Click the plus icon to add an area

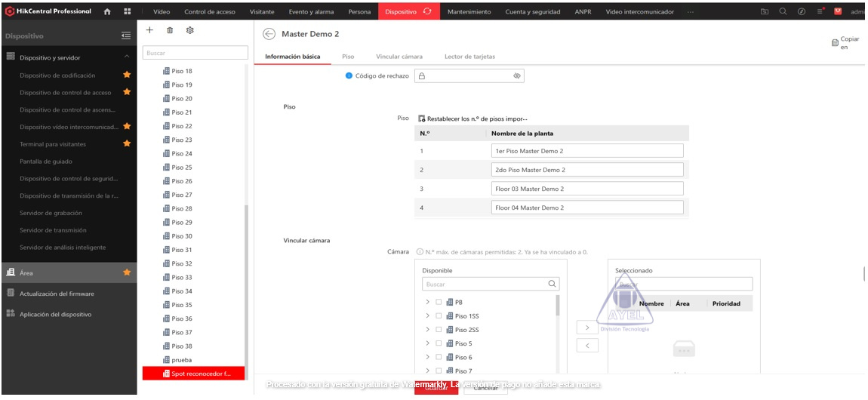point(149,30)
